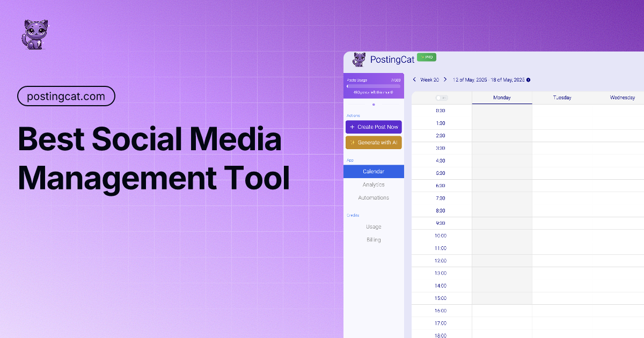This screenshot has height=338, width=644.
Task: Go to previous week with left chevron
Action: click(x=414, y=79)
